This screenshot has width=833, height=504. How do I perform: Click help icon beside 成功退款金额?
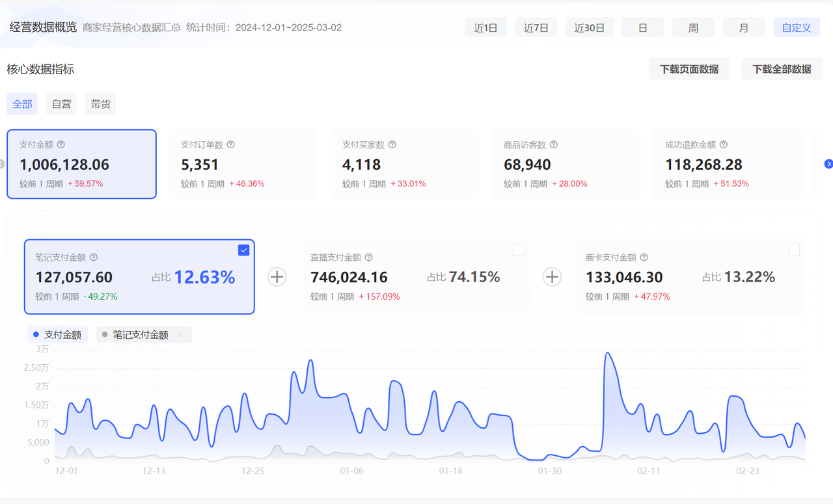(723, 145)
